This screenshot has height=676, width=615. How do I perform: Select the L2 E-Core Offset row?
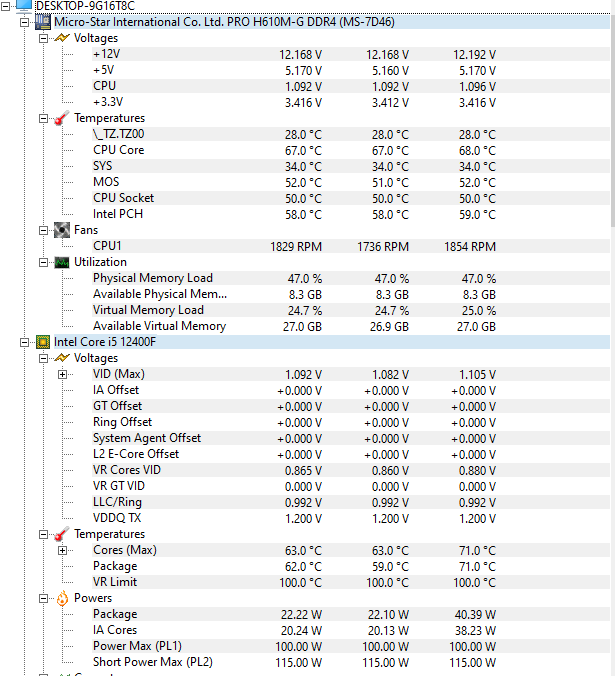click(x=350, y=454)
